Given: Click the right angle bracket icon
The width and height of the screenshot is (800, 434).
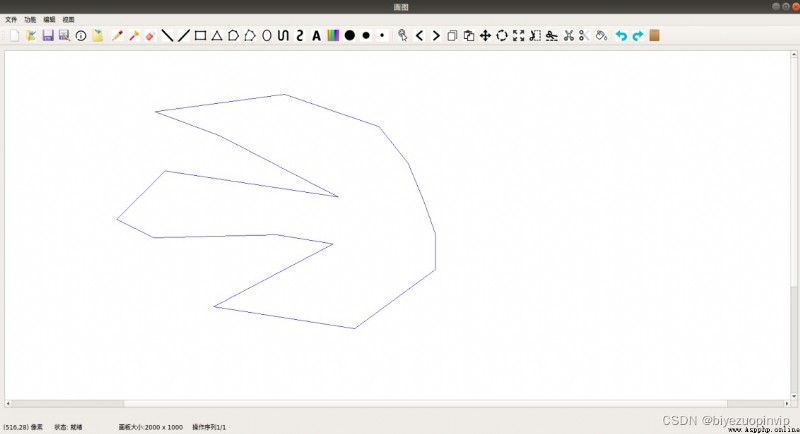Looking at the screenshot, I should 436,36.
